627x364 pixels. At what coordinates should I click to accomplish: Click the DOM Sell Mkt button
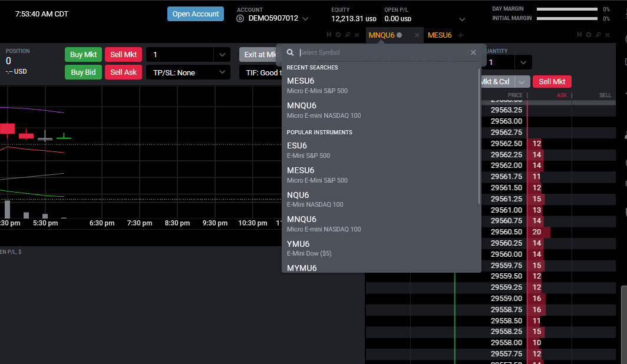tap(552, 81)
